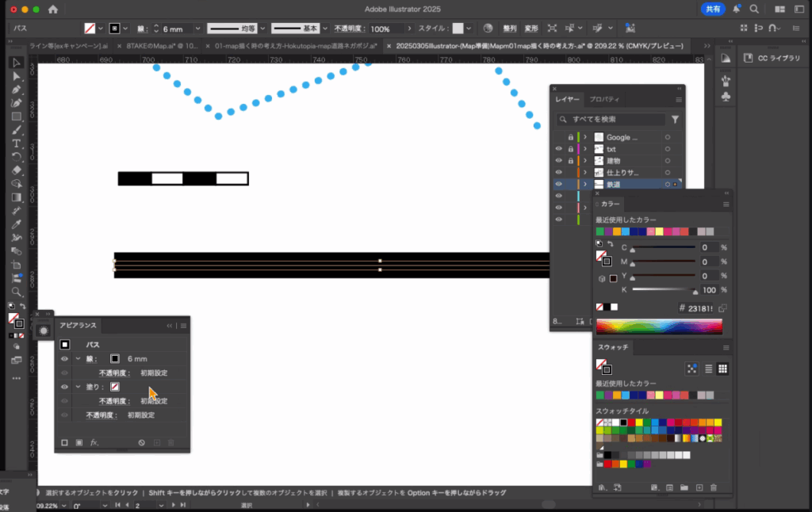
Task: Select the Type tool in the toolbar
Action: [x=16, y=143]
